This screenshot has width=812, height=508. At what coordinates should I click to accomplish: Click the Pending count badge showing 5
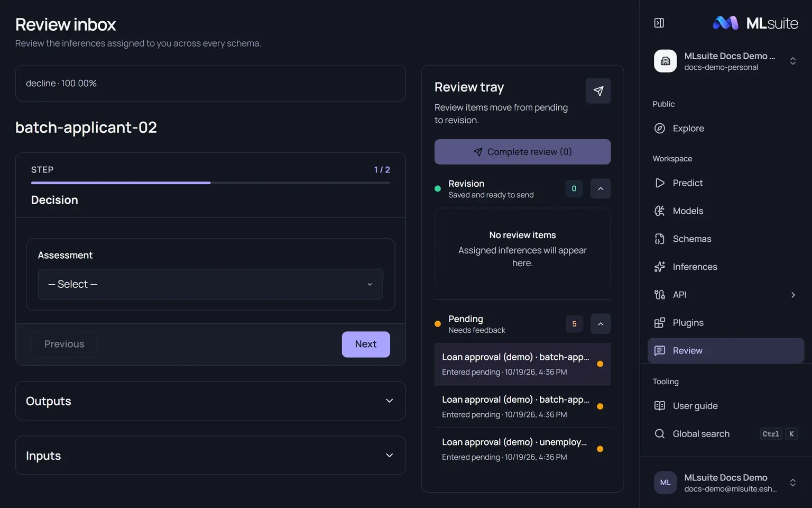pyautogui.click(x=574, y=324)
